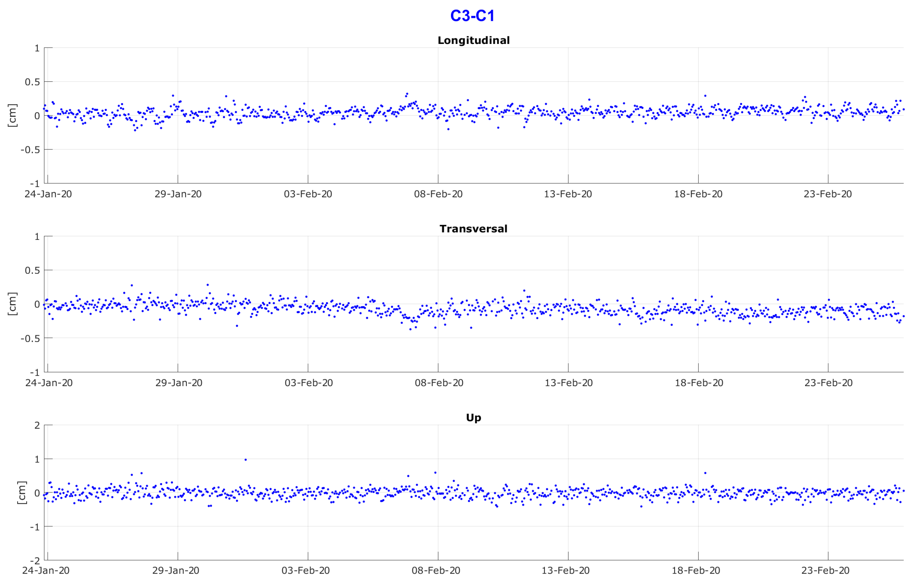Click the [cm] y-axis label of Transversal plot
The width and height of the screenshot is (915, 588).
pyautogui.click(x=12, y=304)
